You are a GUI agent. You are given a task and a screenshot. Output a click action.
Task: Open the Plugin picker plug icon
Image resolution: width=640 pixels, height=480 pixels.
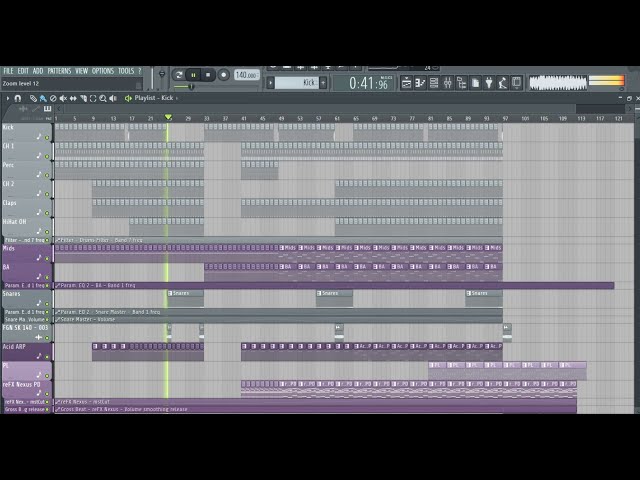tap(489, 83)
